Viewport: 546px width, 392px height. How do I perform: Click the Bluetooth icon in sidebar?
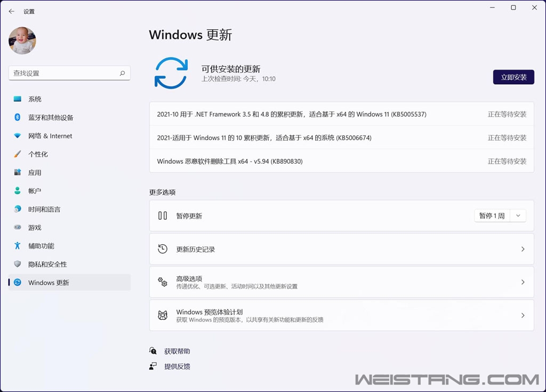click(18, 117)
